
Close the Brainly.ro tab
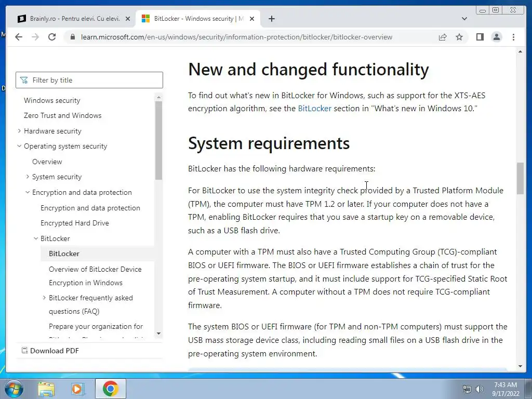click(x=128, y=19)
